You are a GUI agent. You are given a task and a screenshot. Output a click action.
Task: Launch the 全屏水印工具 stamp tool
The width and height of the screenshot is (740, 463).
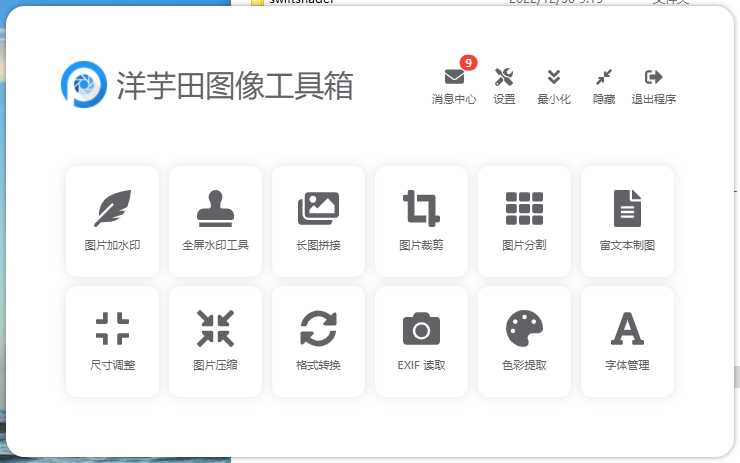pos(215,221)
